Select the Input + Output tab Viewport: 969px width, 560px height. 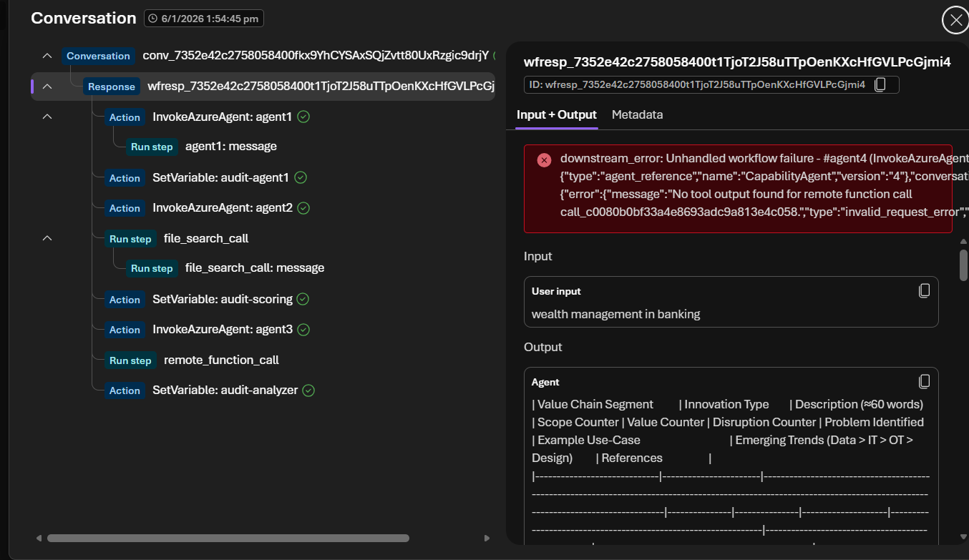[557, 114]
